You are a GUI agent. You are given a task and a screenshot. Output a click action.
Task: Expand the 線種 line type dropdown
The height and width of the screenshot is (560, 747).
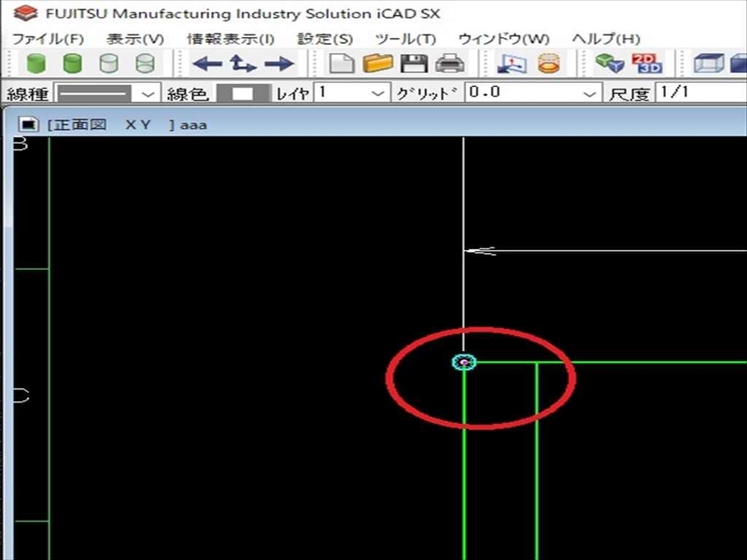point(148,94)
